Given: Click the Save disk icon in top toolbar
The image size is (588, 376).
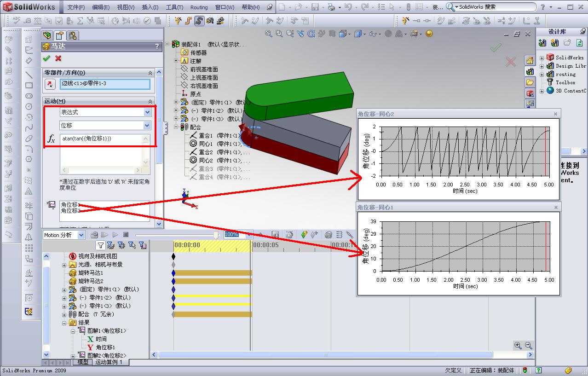Looking at the screenshot, I should click(x=315, y=7).
